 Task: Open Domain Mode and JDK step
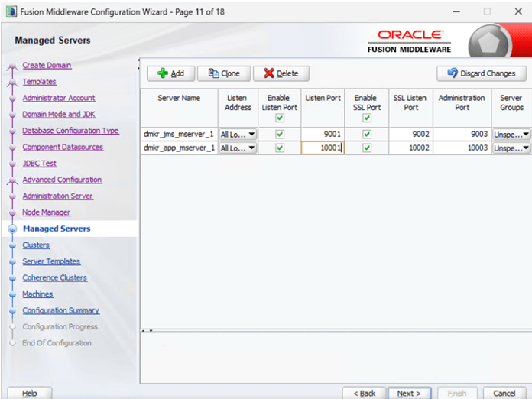point(59,115)
